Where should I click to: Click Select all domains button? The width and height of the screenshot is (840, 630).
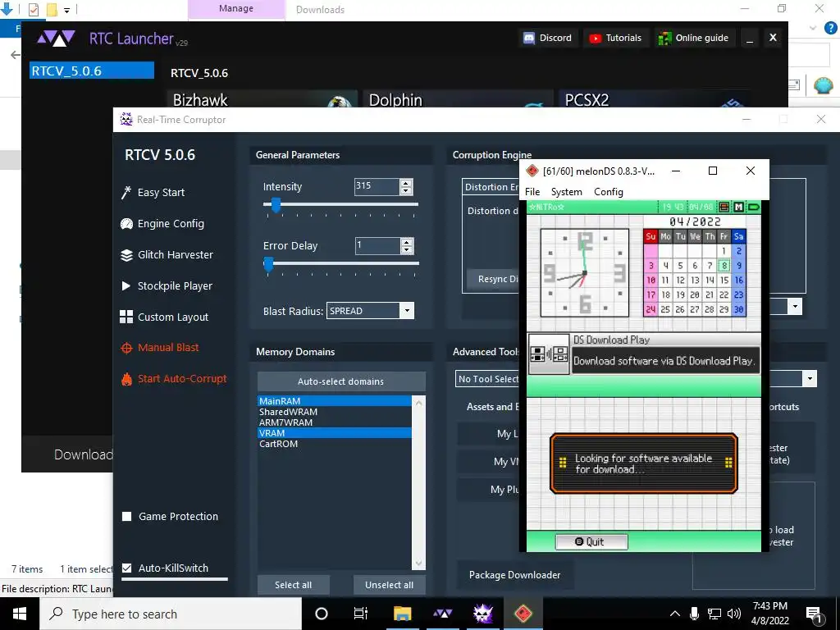tap(293, 585)
